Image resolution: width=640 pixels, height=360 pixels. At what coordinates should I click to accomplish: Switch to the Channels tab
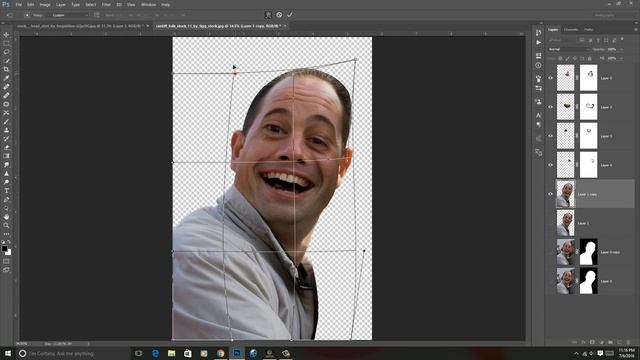tap(571, 29)
